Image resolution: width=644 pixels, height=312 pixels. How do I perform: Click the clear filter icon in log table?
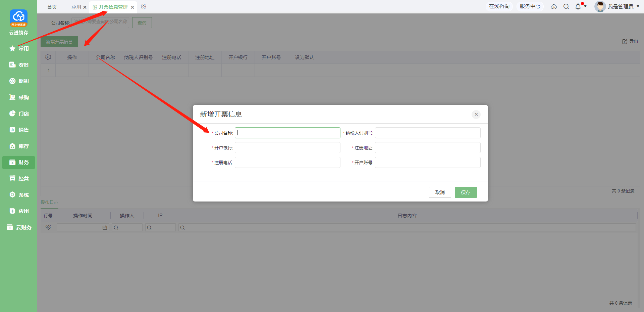point(48,227)
